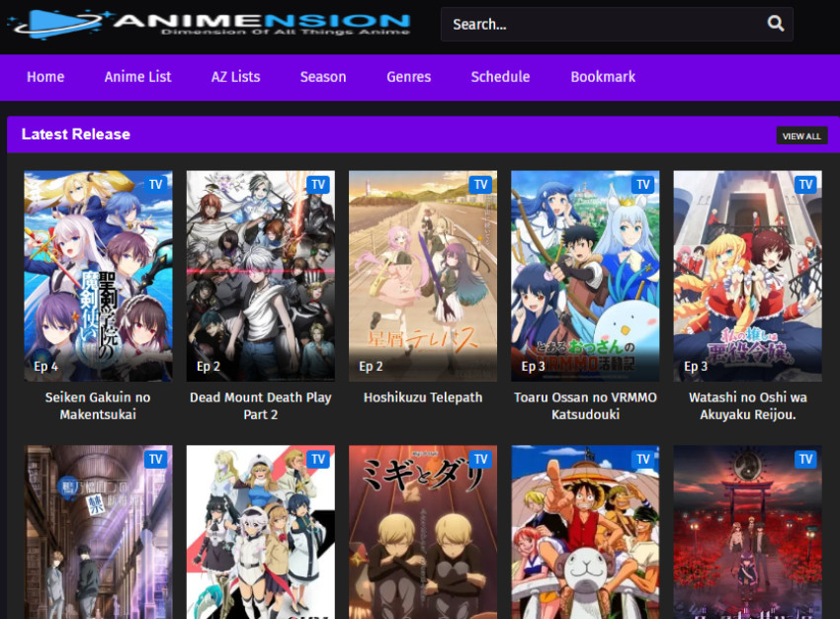Click the TV badge on the One Piece poster
Image resolution: width=840 pixels, height=619 pixels.
(x=641, y=459)
